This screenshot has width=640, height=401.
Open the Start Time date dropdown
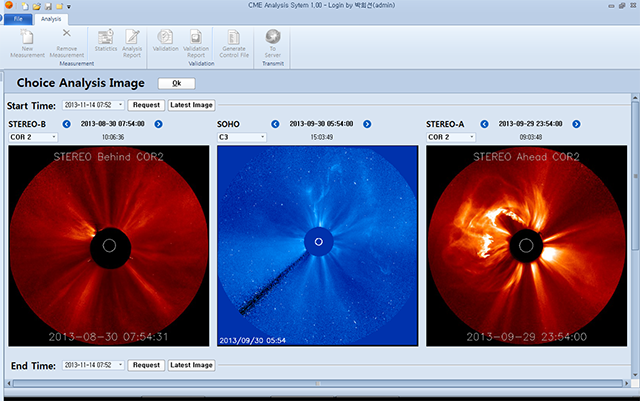click(120, 105)
